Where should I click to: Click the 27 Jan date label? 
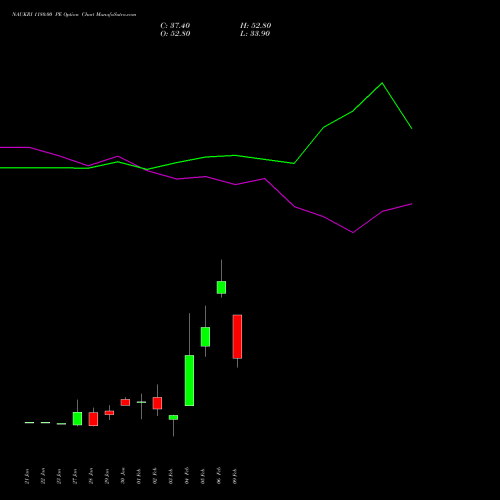pyautogui.click(x=75, y=476)
